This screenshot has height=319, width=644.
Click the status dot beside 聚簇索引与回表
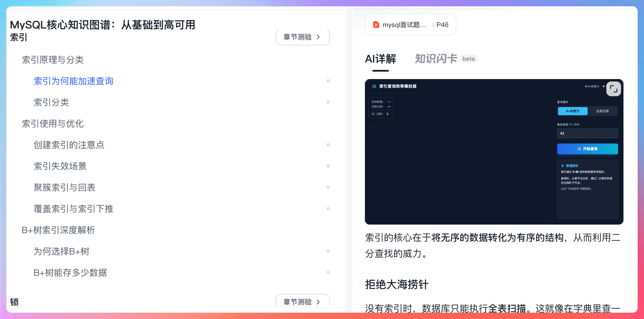tap(328, 187)
